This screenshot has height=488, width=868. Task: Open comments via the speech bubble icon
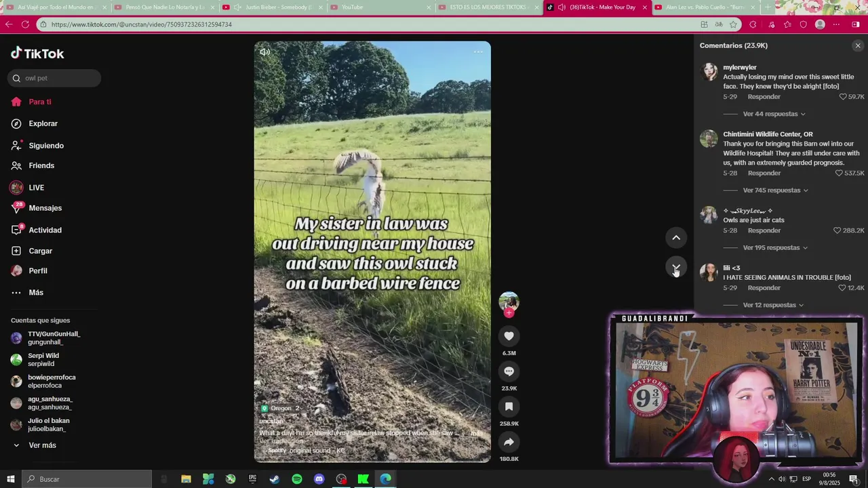[x=509, y=371]
